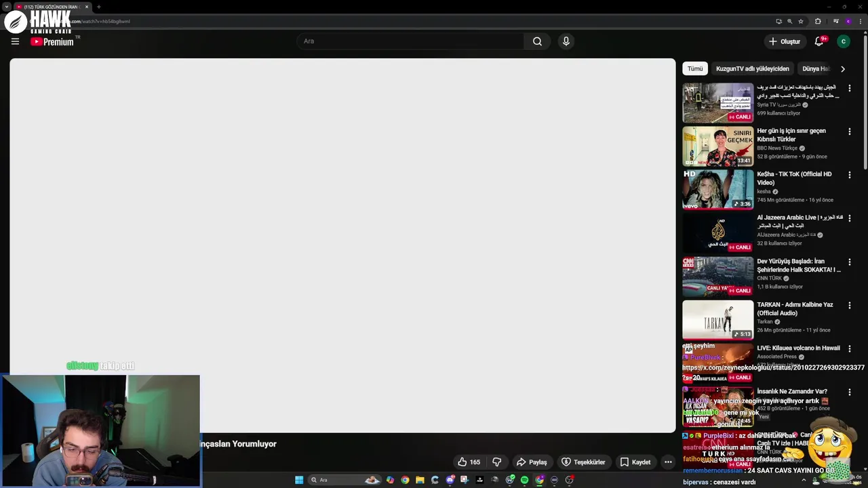The image size is (868, 488).
Task: Start voice search with microphone icon
Action: pos(566,41)
